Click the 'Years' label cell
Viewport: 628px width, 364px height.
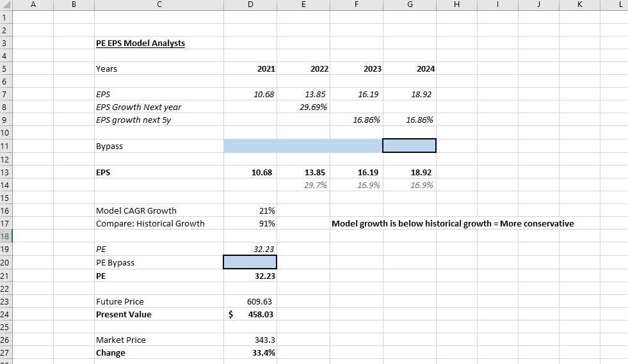click(x=159, y=68)
